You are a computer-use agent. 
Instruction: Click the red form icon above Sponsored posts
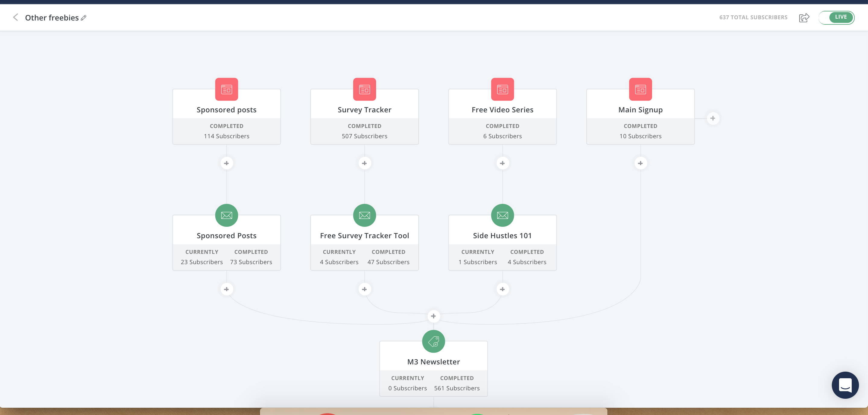227,89
